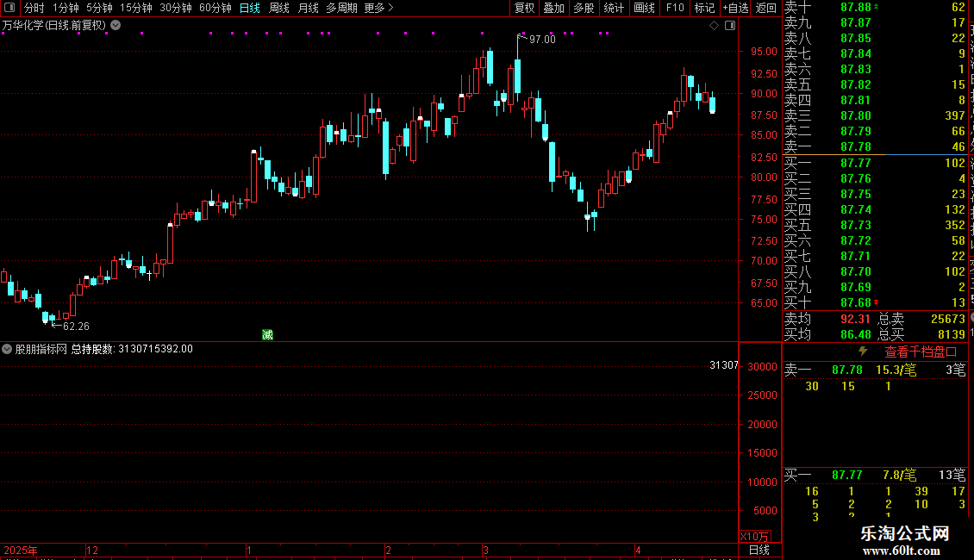Click the 15.3/笔 per-order figure
The height and width of the screenshot is (560, 974).
(x=896, y=370)
